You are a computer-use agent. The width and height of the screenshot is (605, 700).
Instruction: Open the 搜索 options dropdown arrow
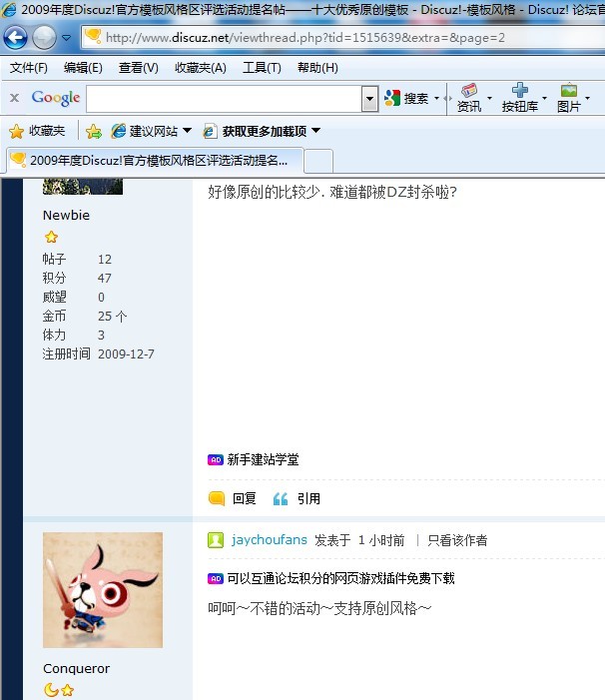[436, 98]
